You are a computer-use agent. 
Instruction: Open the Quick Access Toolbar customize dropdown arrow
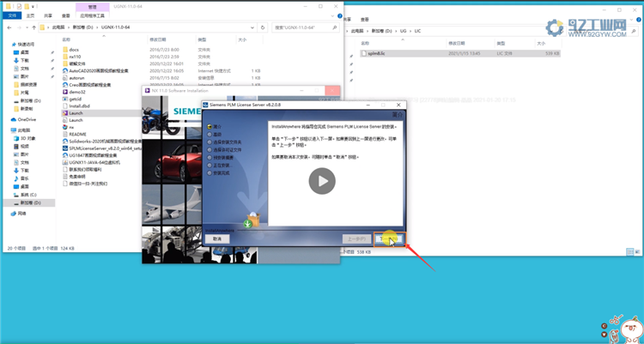(33, 7)
